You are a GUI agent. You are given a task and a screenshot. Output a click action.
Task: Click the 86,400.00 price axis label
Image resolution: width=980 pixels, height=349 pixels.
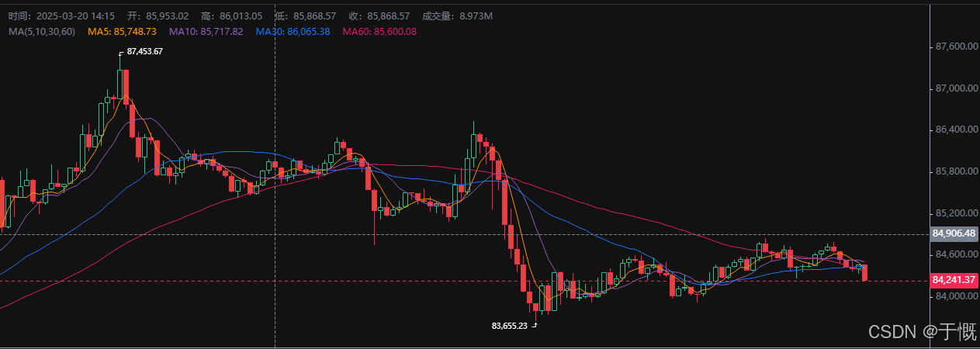(956, 130)
